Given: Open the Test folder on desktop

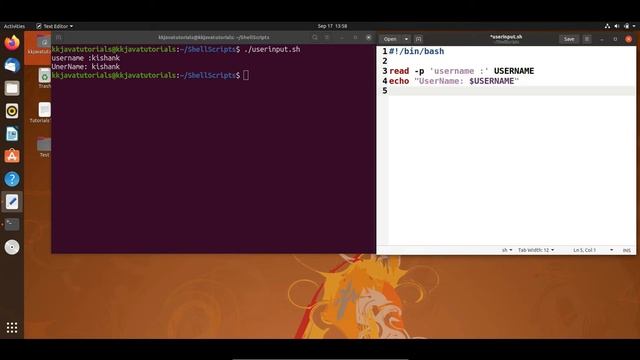Looking at the screenshot, I should coord(44,147).
